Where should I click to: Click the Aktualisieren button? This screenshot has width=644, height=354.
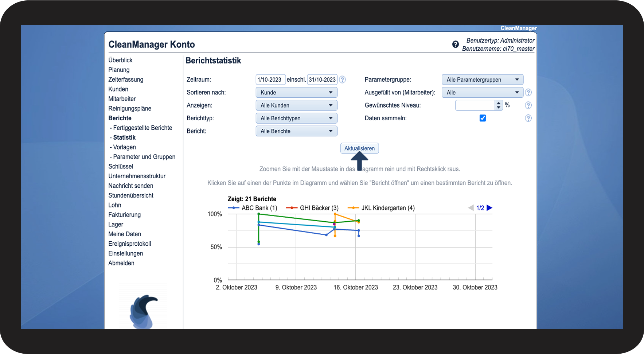[x=359, y=148]
